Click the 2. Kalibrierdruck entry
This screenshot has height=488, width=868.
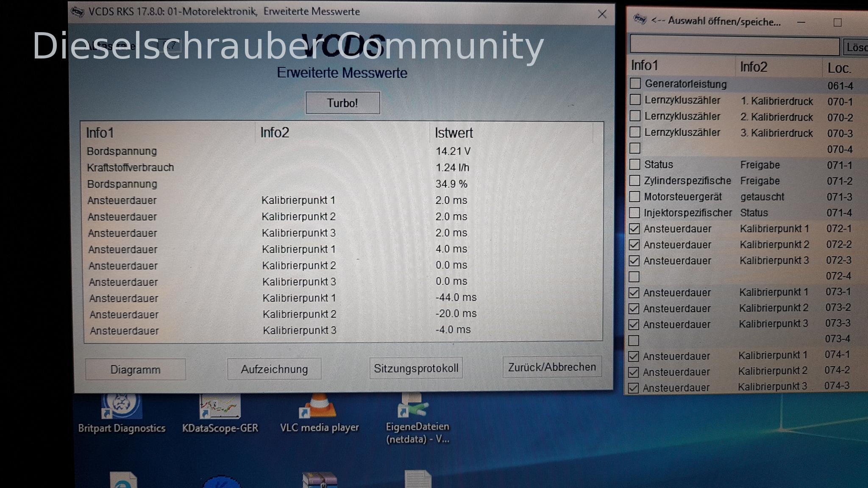[777, 117]
